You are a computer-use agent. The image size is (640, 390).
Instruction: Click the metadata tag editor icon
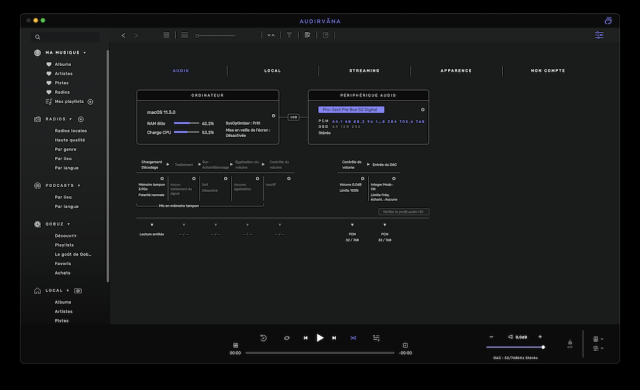pos(307,35)
